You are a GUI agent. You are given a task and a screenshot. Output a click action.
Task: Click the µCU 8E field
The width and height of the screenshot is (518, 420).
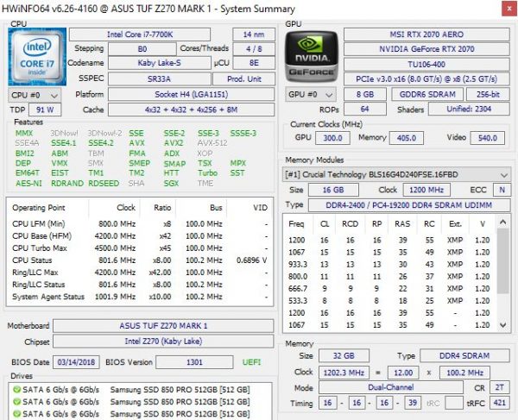tap(254, 63)
